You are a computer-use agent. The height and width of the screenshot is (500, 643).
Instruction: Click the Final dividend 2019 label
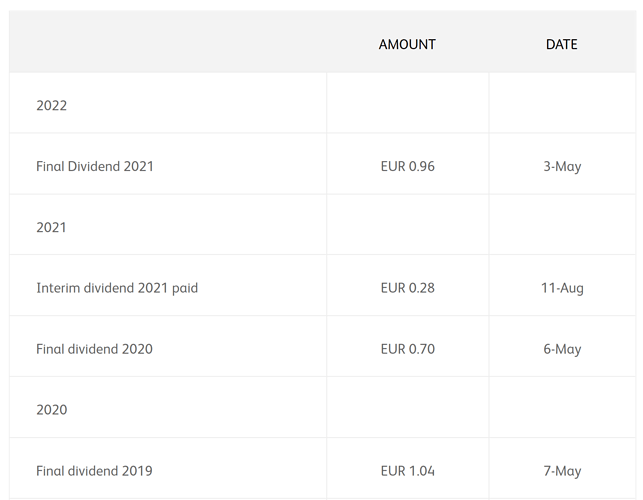click(94, 471)
